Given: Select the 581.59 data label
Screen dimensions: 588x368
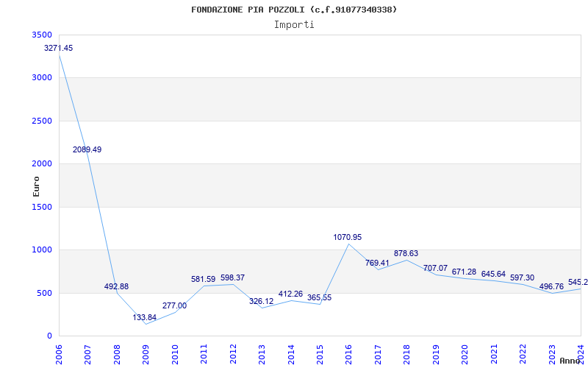Looking at the screenshot, I should [x=203, y=280].
